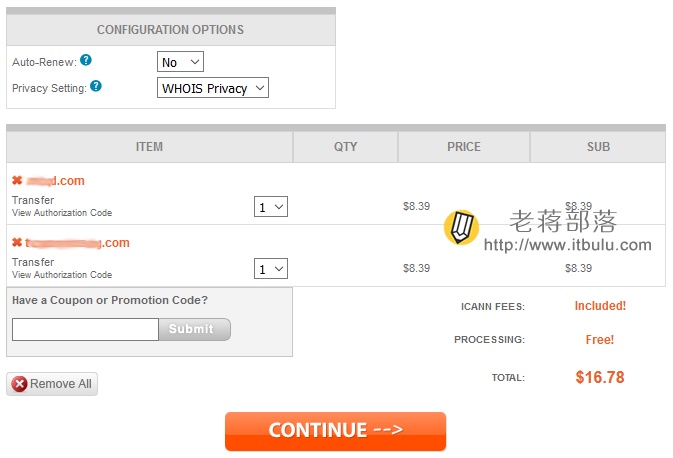Click the PRICE column header
The width and height of the screenshot is (673, 458).
[x=464, y=147]
